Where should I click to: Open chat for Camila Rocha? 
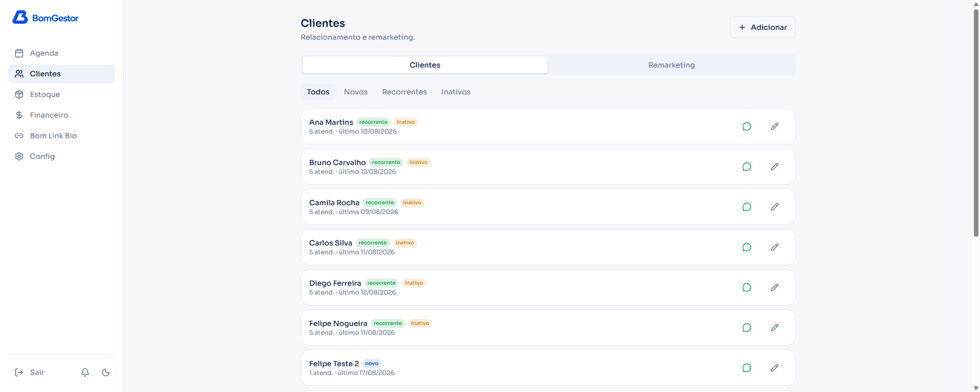(746, 207)
